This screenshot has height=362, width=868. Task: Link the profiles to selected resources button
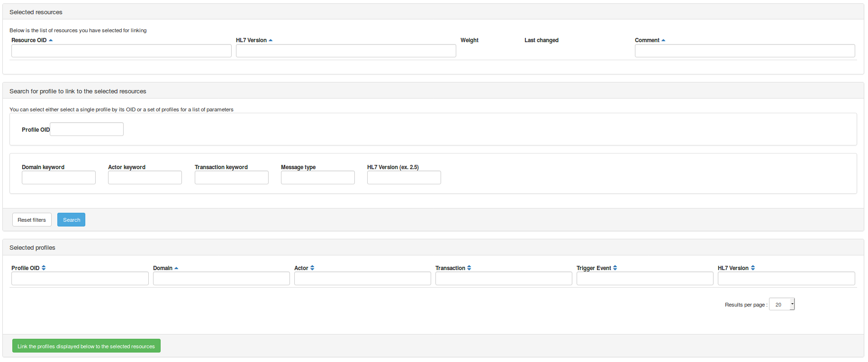(86, 346)
